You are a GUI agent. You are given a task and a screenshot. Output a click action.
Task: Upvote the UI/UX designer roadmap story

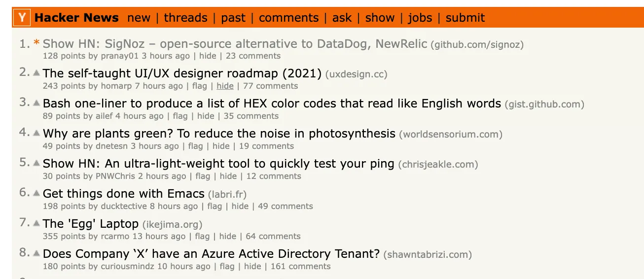coord(36,73)
